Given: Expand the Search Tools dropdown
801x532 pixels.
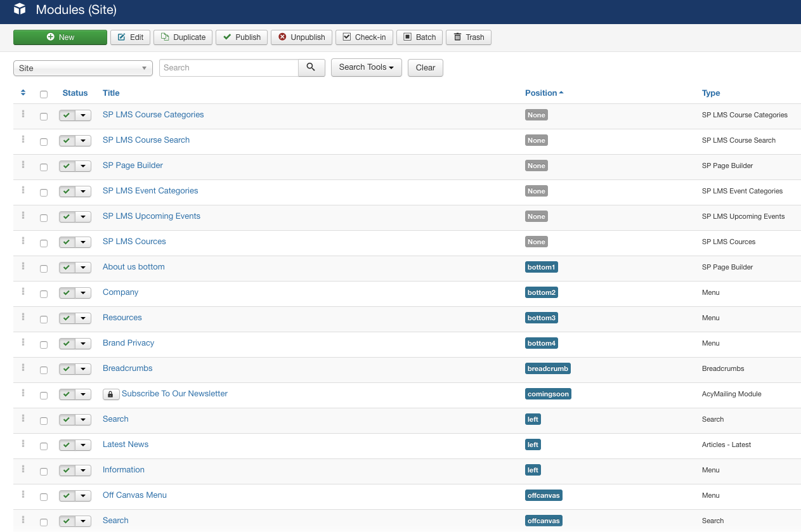Looking at the screenshot, I should [x=366, y=68].
